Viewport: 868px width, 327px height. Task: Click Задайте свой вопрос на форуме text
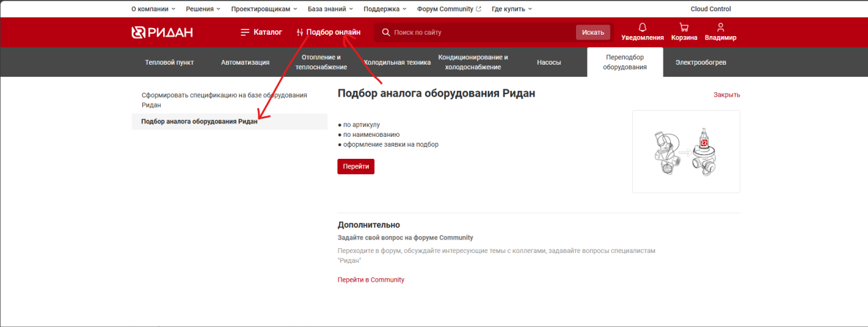(405, 238)
